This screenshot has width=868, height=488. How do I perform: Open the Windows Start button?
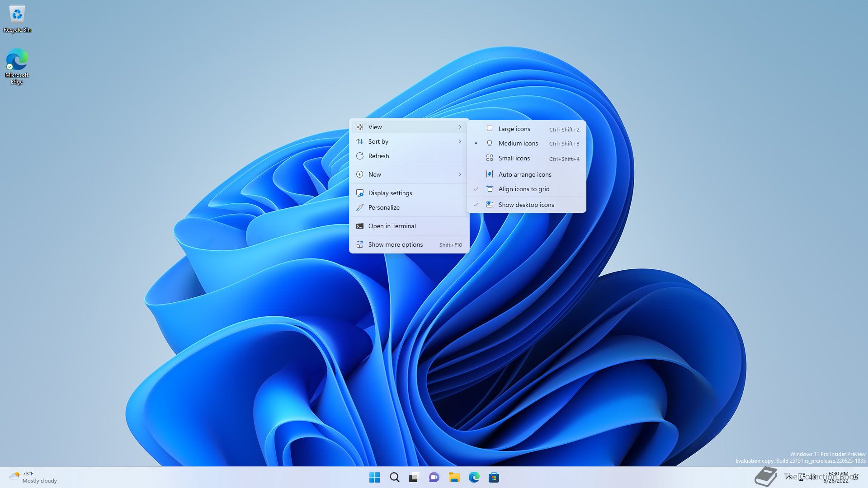[374, 477]
